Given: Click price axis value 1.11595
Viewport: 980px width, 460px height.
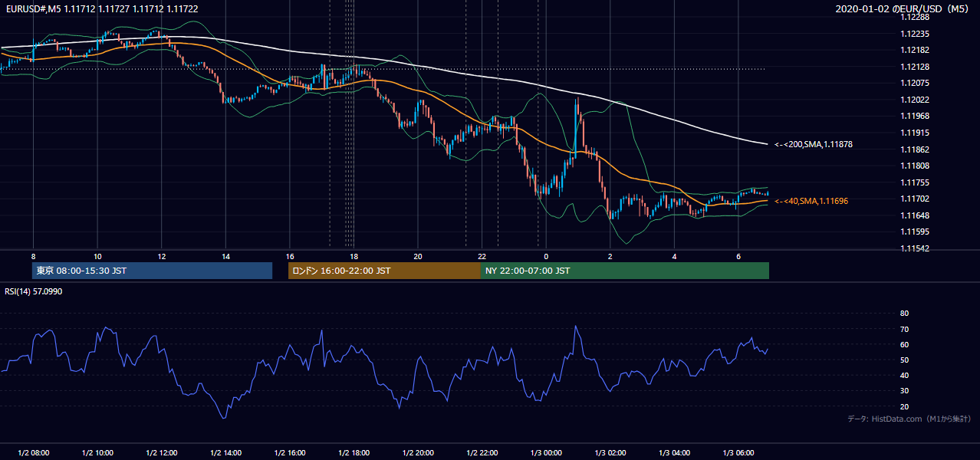Looking at the screenshot, I should pos(916,232).
